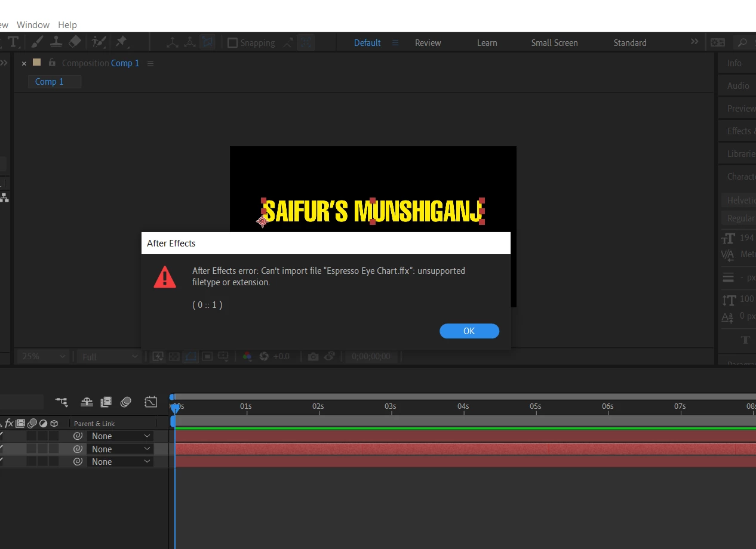
Task: Toggle the snap features icon right of Snapping
Action: pyautogui.click(x=306, y=42)
